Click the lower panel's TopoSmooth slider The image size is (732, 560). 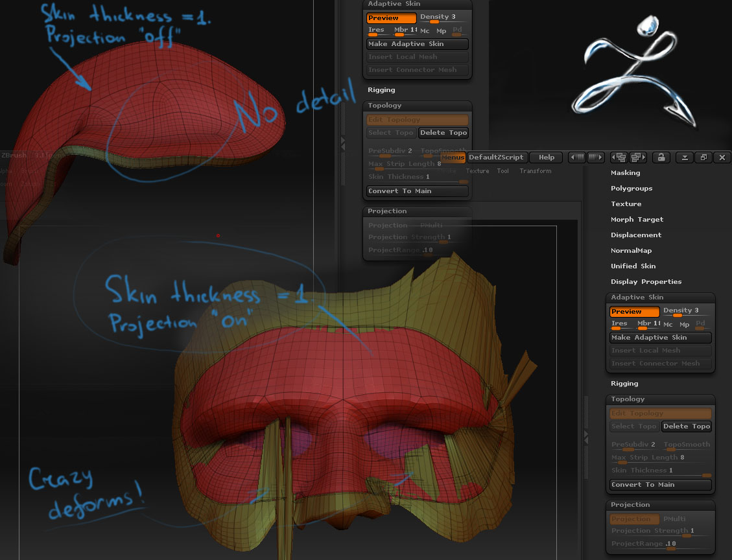tap(686, 445)
